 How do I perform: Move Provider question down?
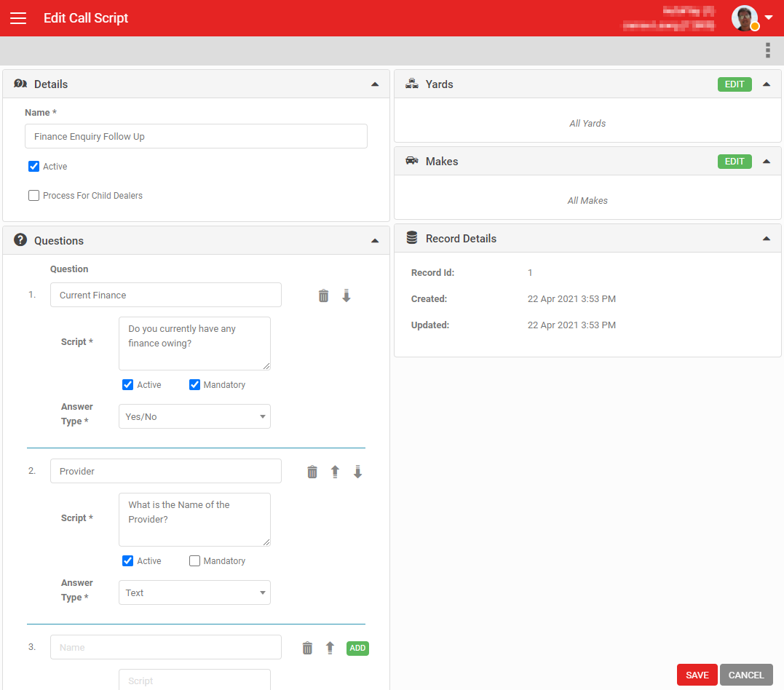[x=357, y=472]
